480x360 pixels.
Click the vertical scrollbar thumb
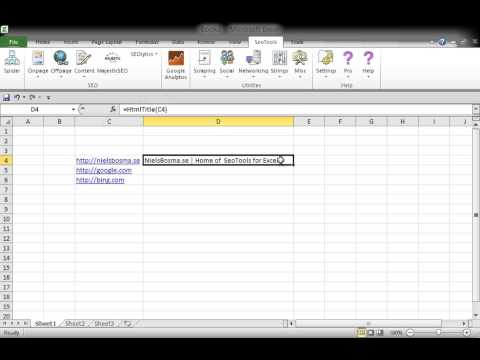pos(476,215)
